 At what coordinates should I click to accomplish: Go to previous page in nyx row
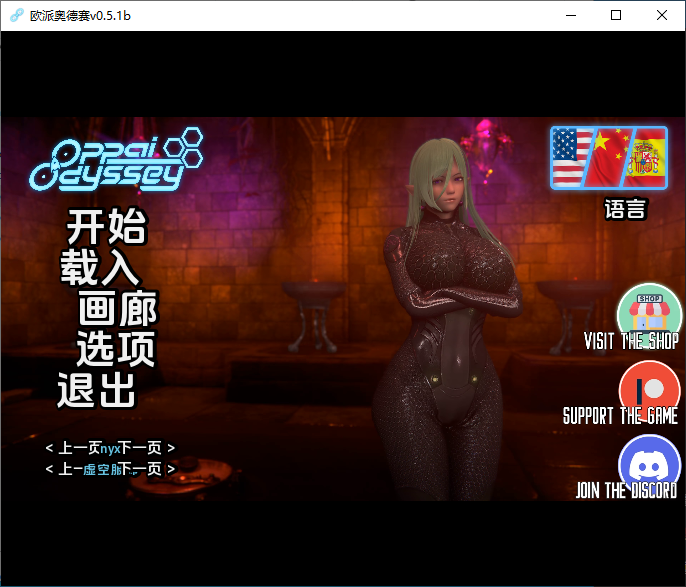(73, 448)
